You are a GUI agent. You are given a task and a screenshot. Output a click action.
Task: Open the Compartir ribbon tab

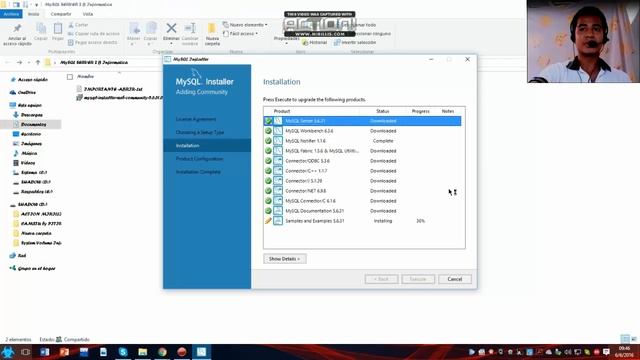pos(61,14)
